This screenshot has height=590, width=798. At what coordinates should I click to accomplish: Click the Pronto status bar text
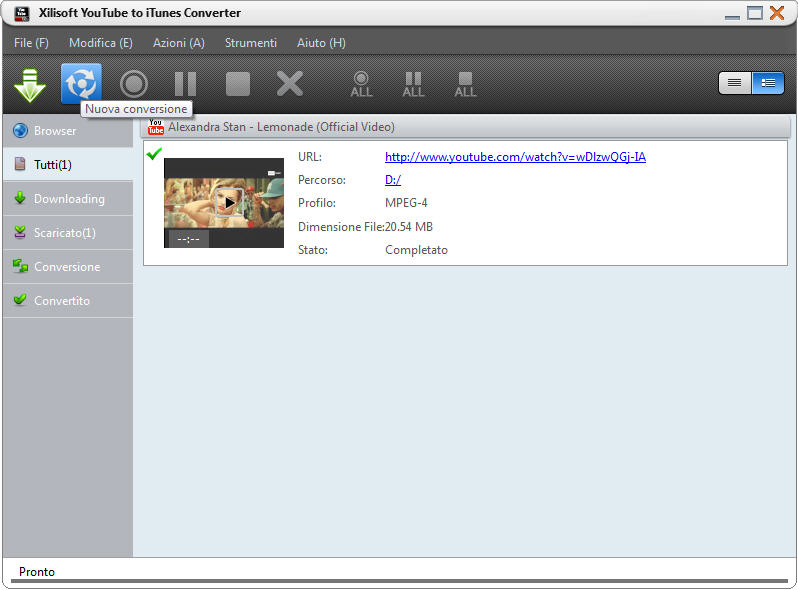(37, 572)
